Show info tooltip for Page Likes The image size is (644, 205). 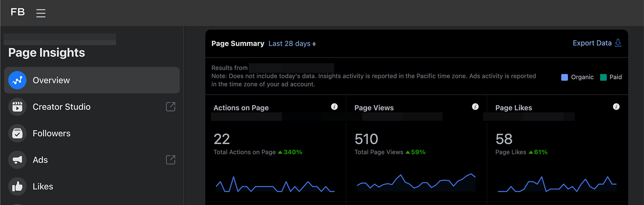tap(616, 107)
